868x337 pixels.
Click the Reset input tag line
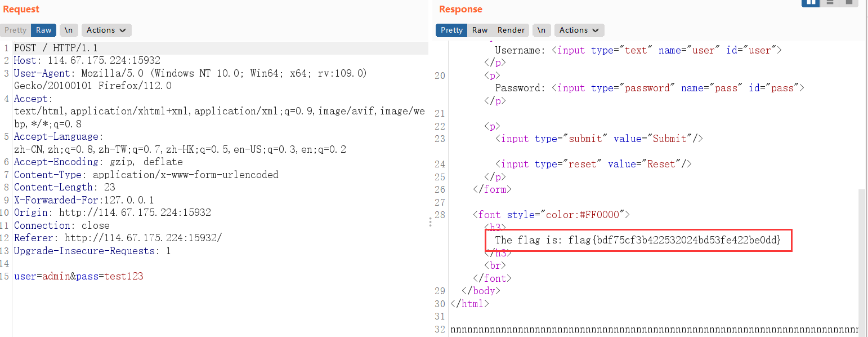pos(594,164)
